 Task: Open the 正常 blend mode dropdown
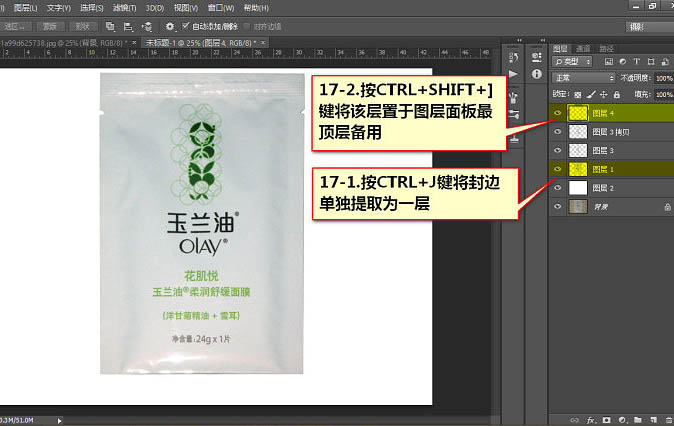pyautogui.click(x=584, y=78)
